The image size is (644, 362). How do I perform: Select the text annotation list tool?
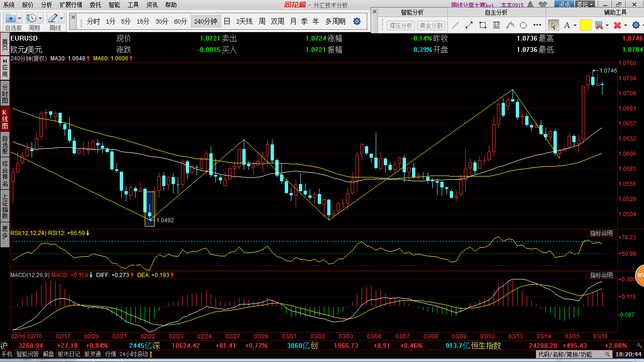coord(496,25)
